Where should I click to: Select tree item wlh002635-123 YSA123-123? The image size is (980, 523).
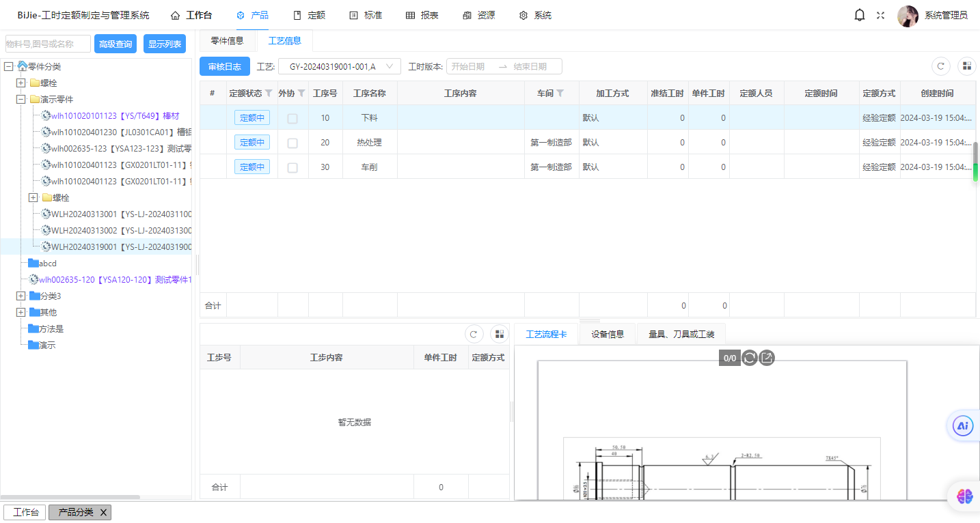[x=121, y=148]
